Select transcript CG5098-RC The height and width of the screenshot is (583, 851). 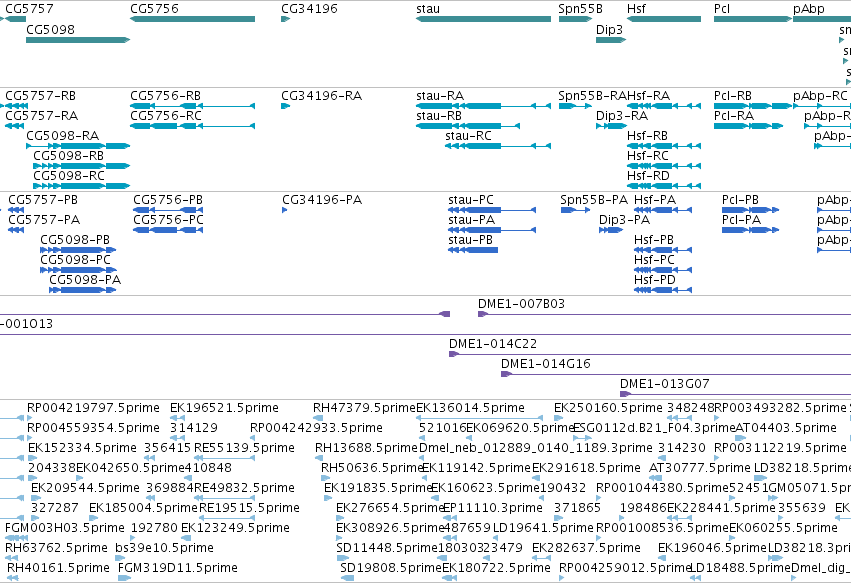click(81, 186)
